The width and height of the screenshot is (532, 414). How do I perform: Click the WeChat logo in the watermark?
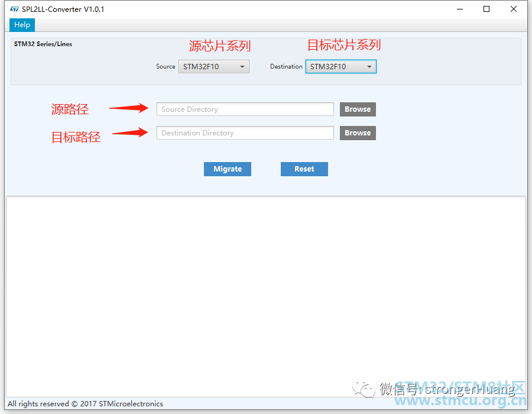[x=364, y=389]
